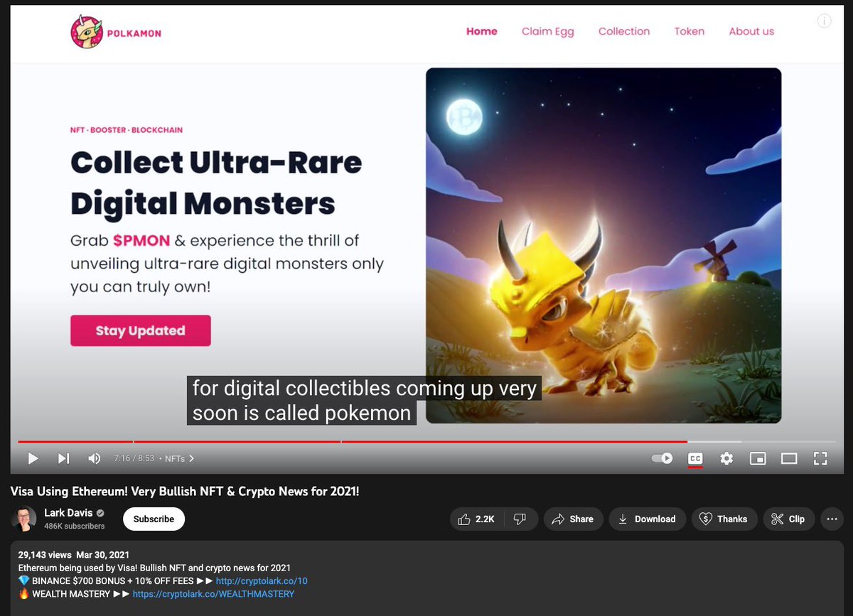Enter full screen mode
The image size is (853, 616).
820,458
